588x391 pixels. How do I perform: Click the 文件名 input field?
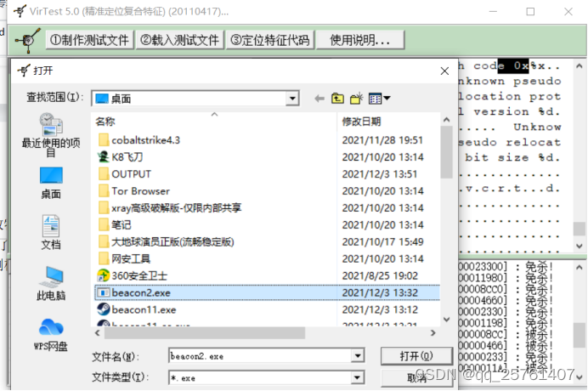pyautogui.click(x=260, y=356)
